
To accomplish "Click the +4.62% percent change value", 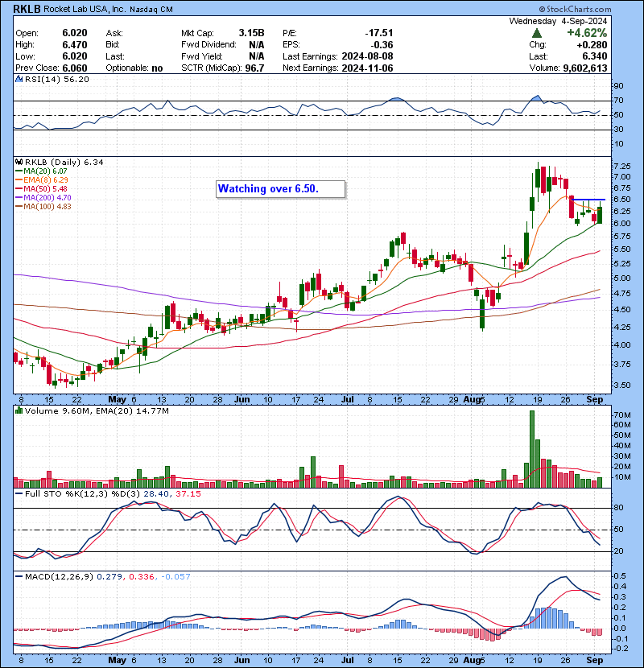I will pos(587,33).
